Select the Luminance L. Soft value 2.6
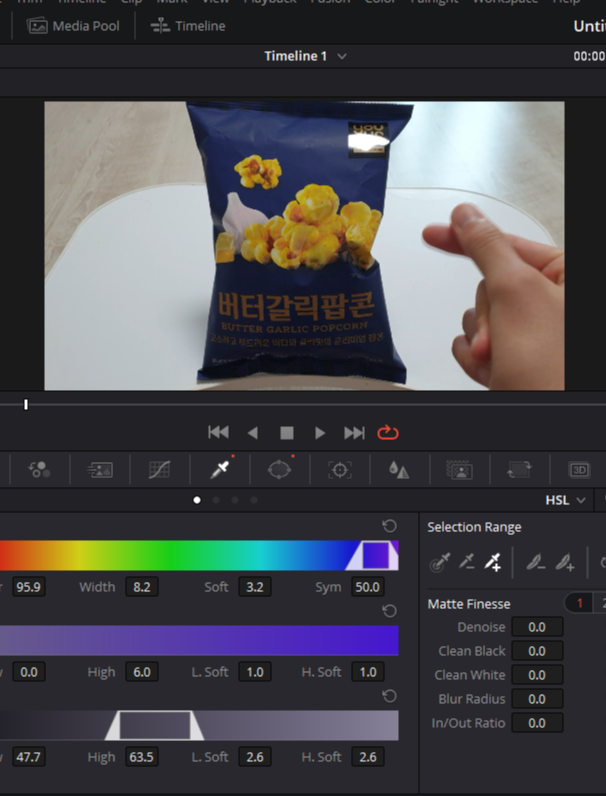The image size is (606, 796). click(255, 757)
